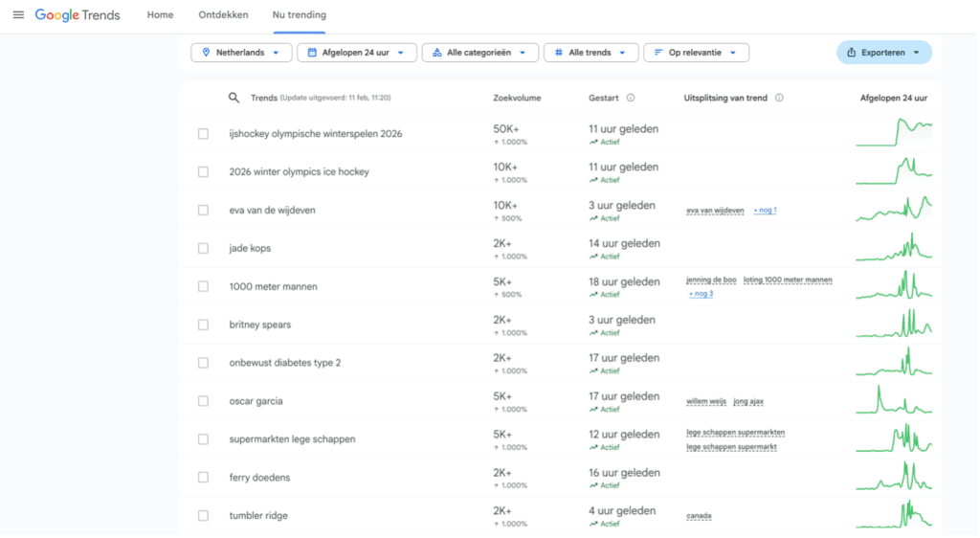The image size is (980, 538).
Task: Click the location pin icon on Netherlands filter
Action: 206,53
